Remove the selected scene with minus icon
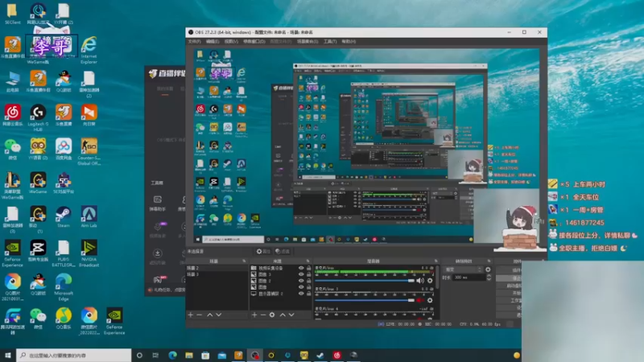 click(x=199, y=315)
